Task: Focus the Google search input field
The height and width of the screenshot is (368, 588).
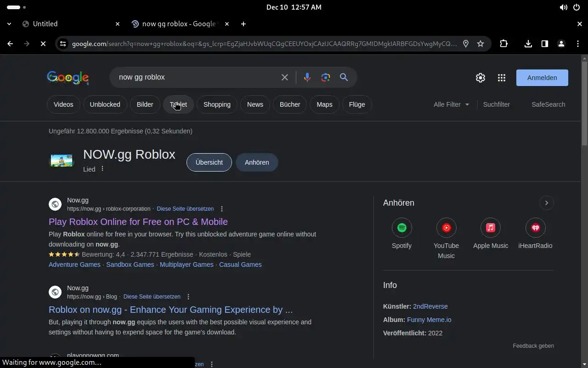Action: [195, 77]
